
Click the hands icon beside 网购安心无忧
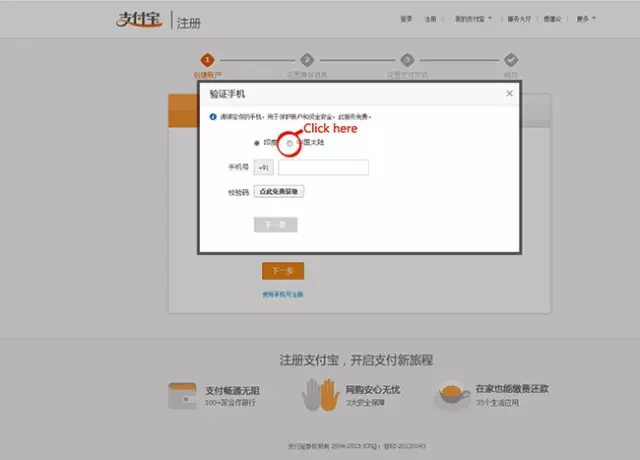point(321,394)
